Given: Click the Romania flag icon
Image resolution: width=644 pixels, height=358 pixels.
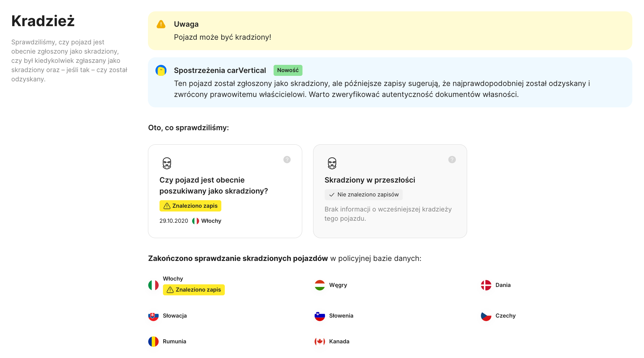Looking at the screenshot, I should pyautogui.click(x=153, y=341).
